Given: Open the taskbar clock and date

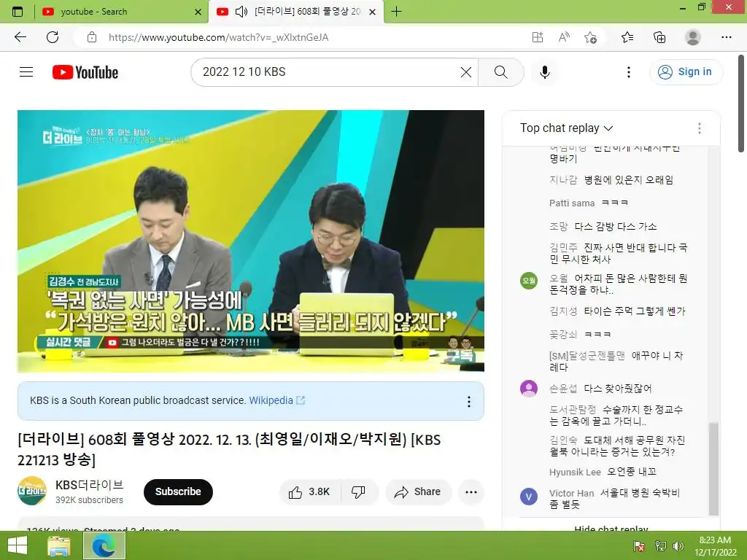Looking at the screenshot, I should pos(715,546).
